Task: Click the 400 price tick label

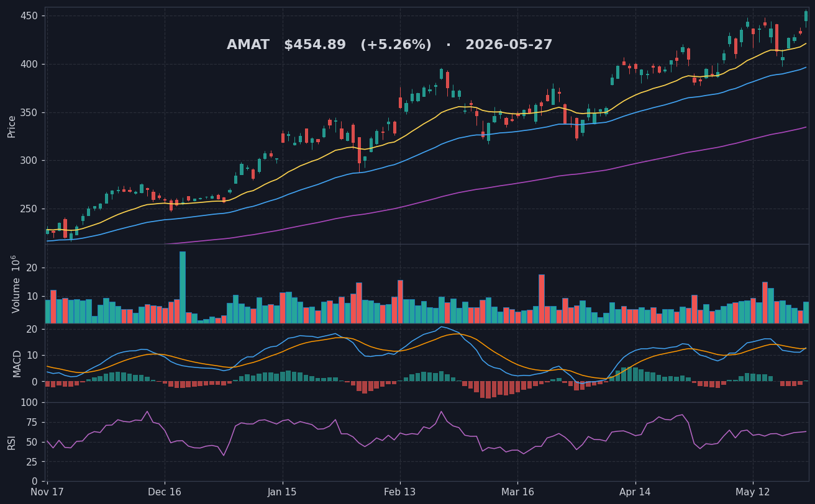Action: click(29, 64)
